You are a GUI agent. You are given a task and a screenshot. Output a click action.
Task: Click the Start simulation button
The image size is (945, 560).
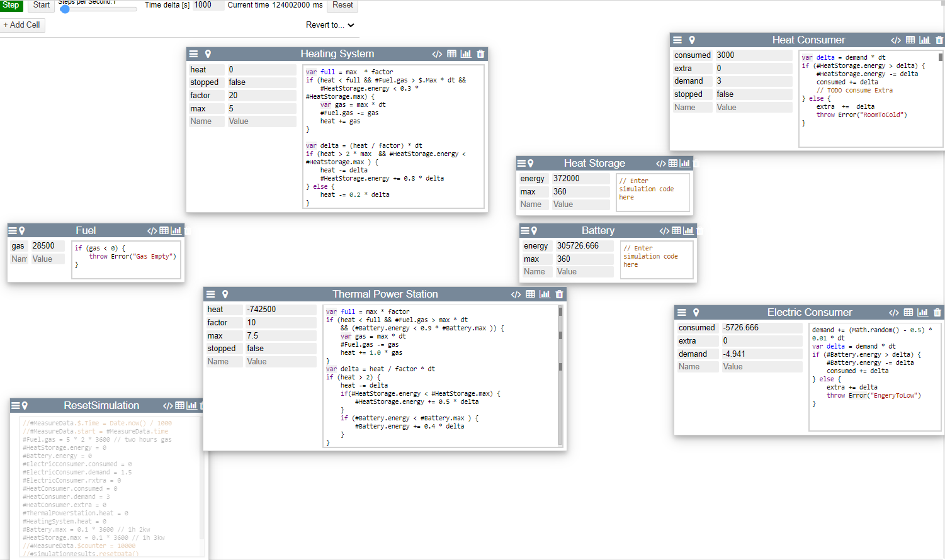tap(42, 5)
